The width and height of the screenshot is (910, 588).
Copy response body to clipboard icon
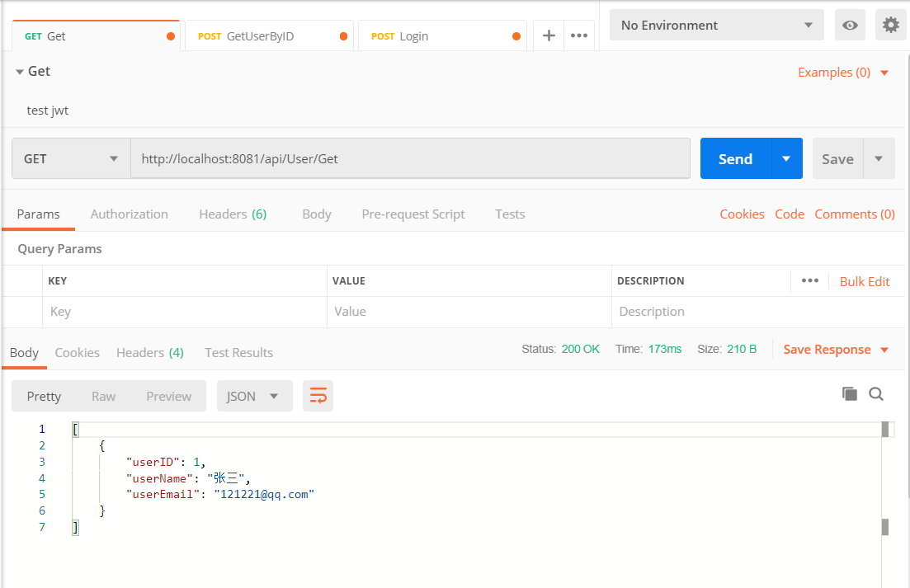pyautogui.click(x=850, y=393)
